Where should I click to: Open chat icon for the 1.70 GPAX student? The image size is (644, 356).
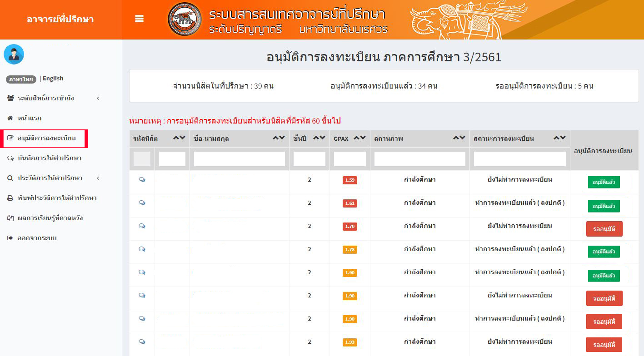click(142, 226)
